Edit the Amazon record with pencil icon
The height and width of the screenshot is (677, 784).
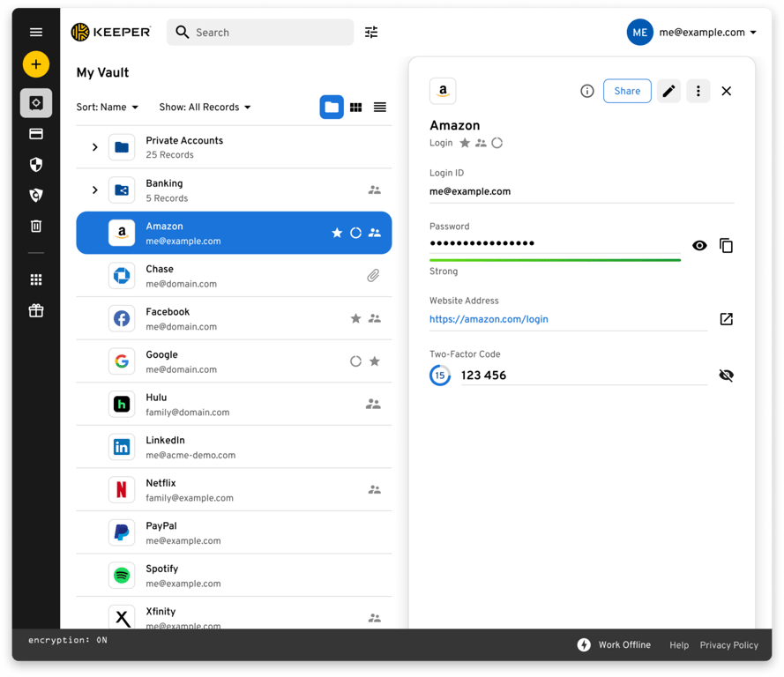tap(668, 91)
